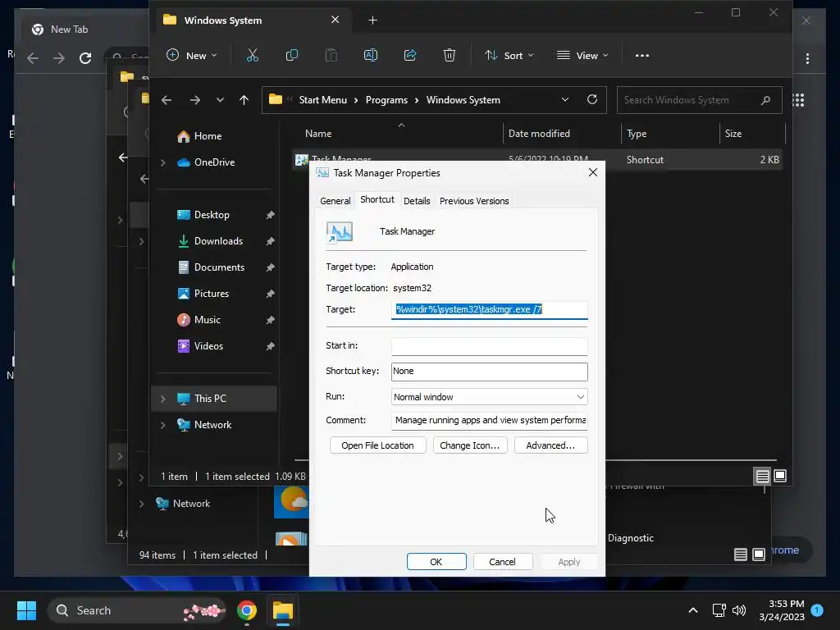Click Programs in the address breadcrumb
Screen dimensions: 840x630
point(386,100)
